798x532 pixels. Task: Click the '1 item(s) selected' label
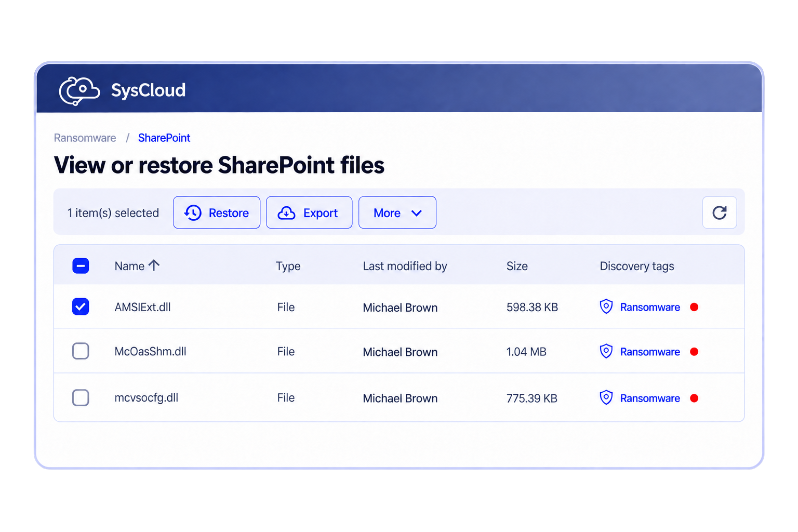[x=113, y=213]
